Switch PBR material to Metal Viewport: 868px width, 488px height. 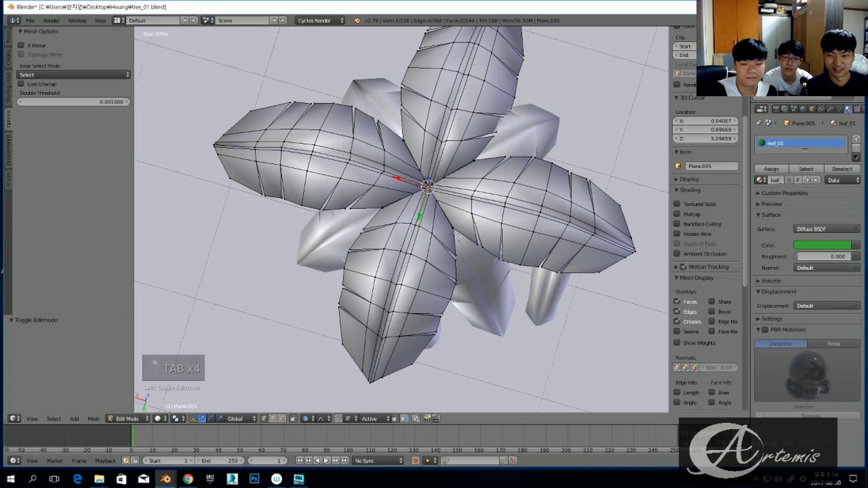point(833,344)
